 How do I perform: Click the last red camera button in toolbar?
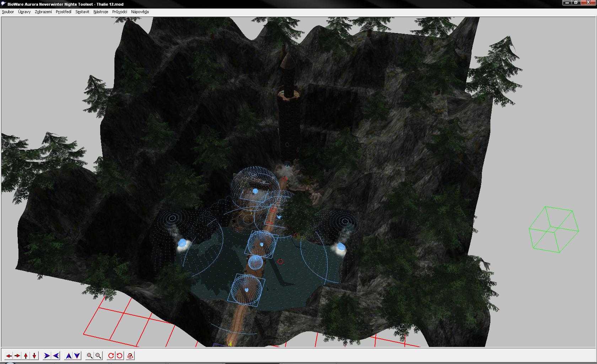[x=130, y=355]
